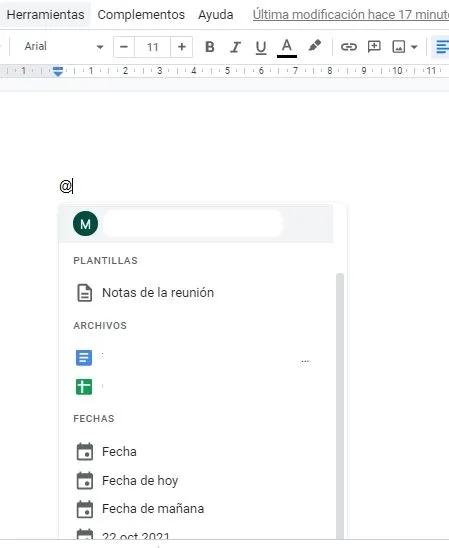Viewport: 449px width, 548px height.
Task: Open the text color picker
Action: pyautogui.click(x=287, y=47)
